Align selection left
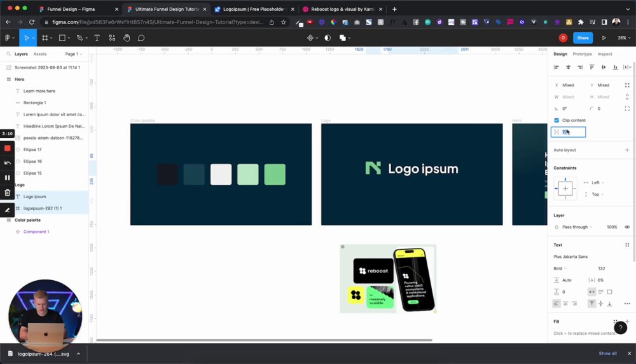Screen dimensions: 636x364 coord(556,67)
